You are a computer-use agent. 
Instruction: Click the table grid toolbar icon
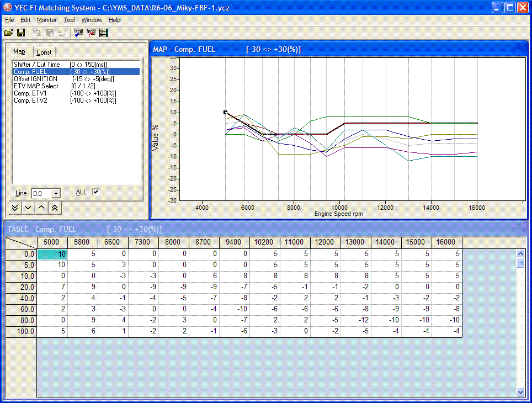[104, 33]
